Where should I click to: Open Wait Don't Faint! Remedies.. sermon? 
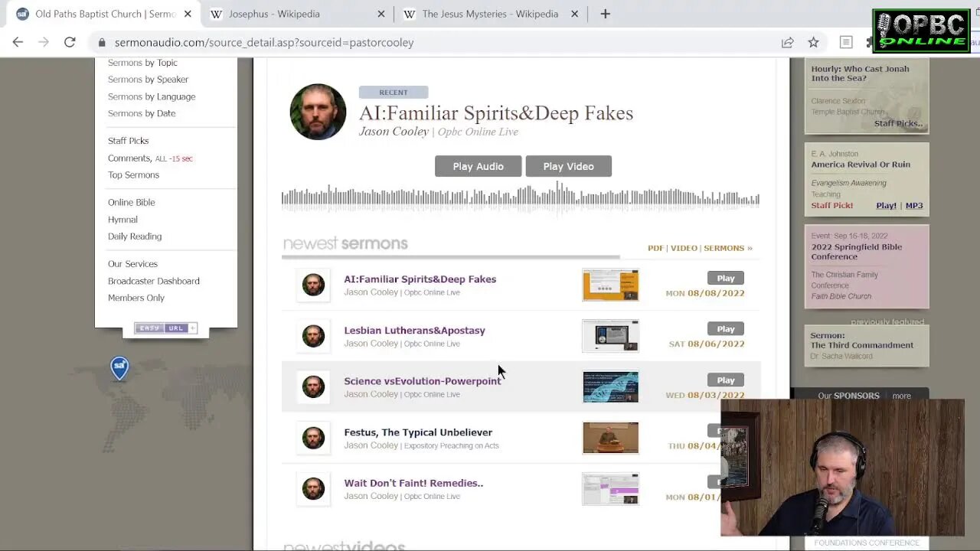coord(413,483)
